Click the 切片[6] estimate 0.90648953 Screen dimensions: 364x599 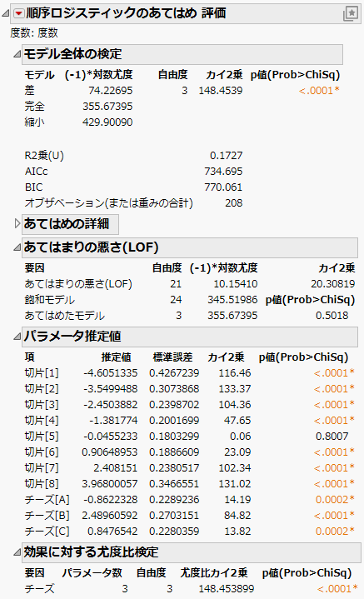[110, 452]
